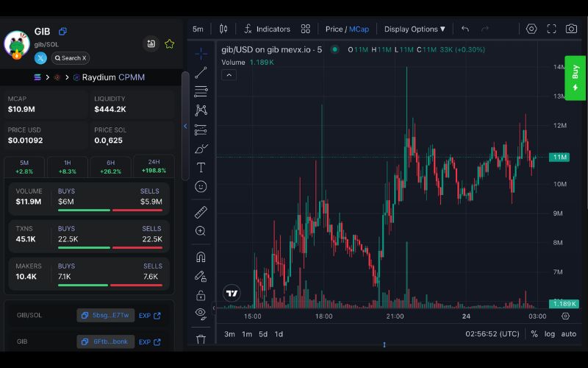Collapse the chart legend arrow
Screen dimensions: 588x368
coord(229,75)
